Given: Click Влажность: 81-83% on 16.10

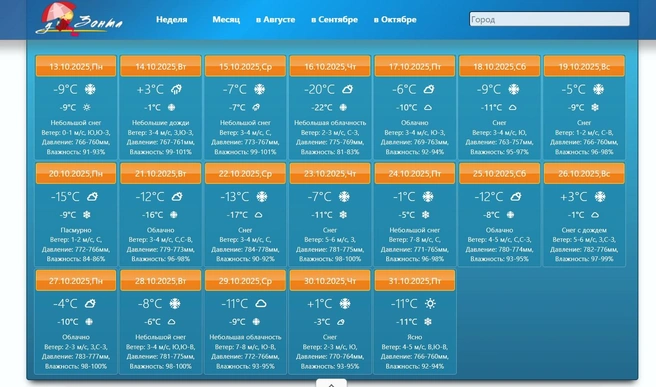Looking at the screenshot, I should 330,152.
